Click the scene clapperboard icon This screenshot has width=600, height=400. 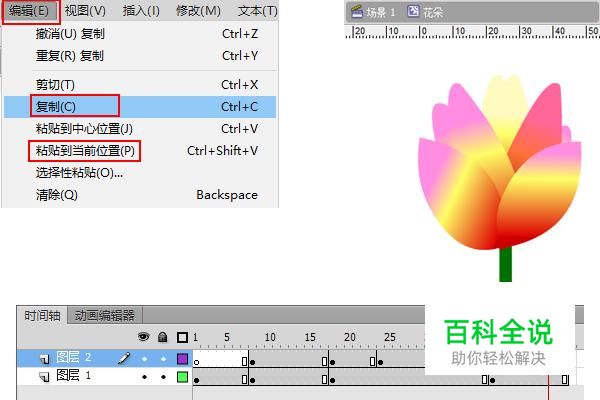pyautogui.click(x=357, y=12)
